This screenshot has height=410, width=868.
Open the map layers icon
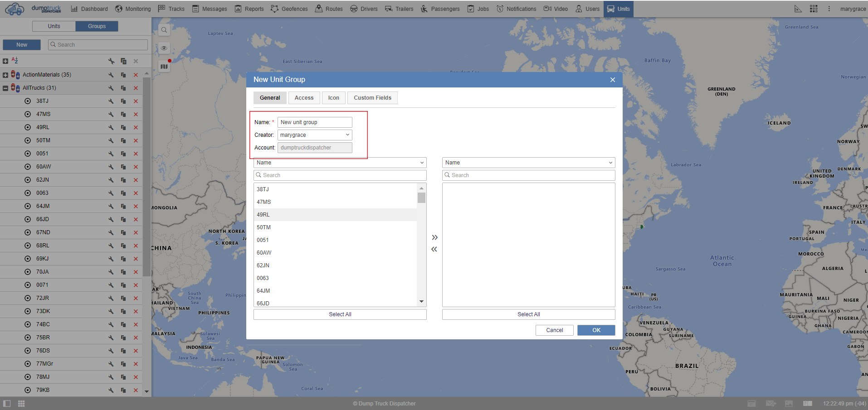pos(164,67)
